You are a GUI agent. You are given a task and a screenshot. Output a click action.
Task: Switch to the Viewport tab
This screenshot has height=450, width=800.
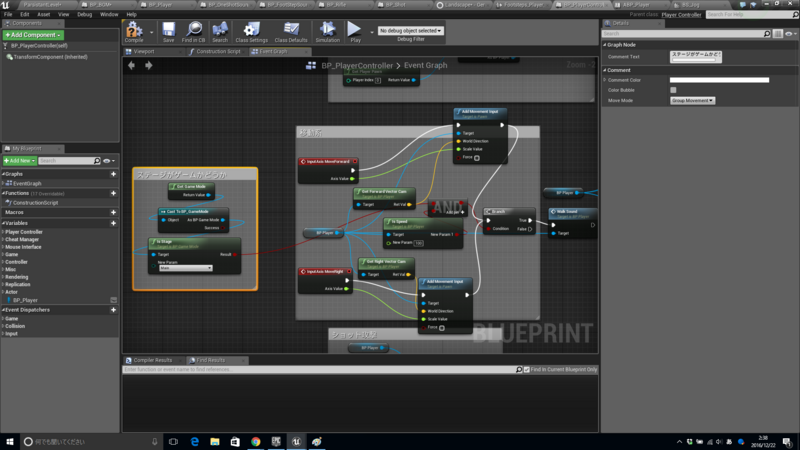click(x=143, y=52)
